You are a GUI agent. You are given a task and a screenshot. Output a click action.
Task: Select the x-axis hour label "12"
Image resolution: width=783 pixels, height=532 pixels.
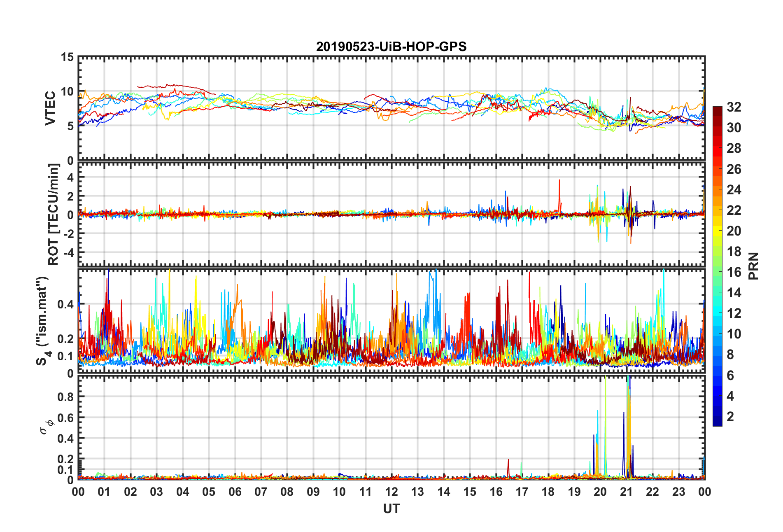pos(391,492)
